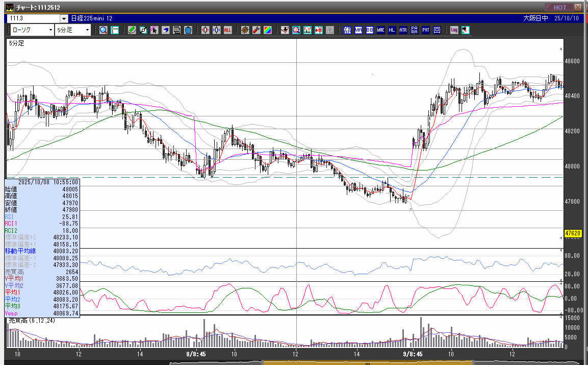This screenshot has height=365, width=588.
Task: Toggle the ATR indicator button
Action: pos(403,30)
